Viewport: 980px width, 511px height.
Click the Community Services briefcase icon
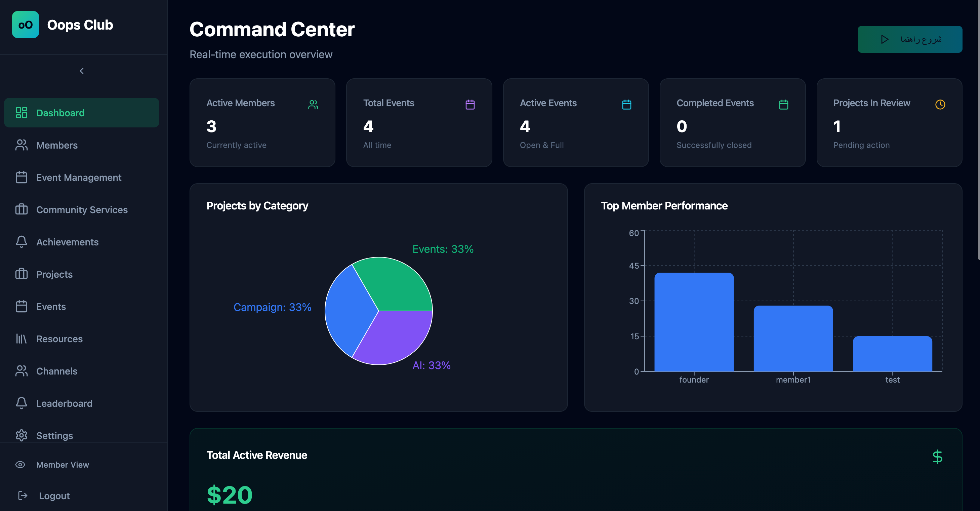click(21, 210)
